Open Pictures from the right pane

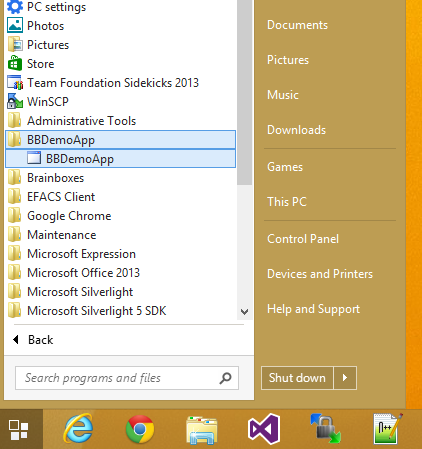[x=288, y=60]
